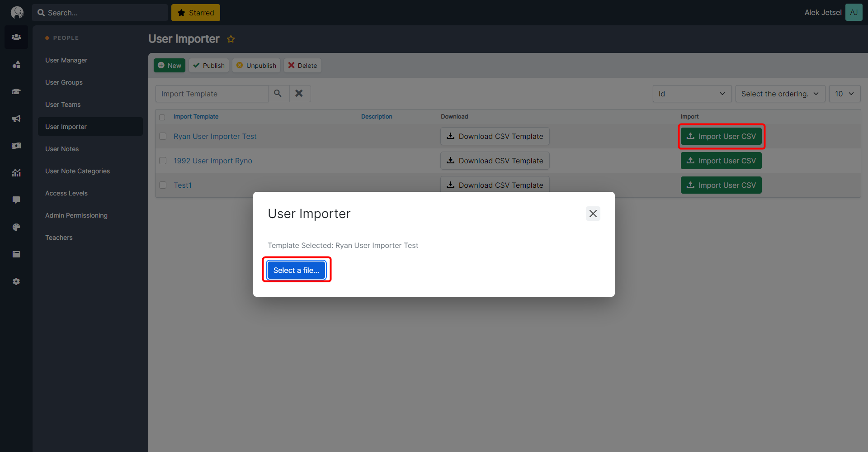Image resolution: width=868 pixels, height=452 pixels.
Task: Open Admin Permissioning in sidebar
Action: point(90,215)
